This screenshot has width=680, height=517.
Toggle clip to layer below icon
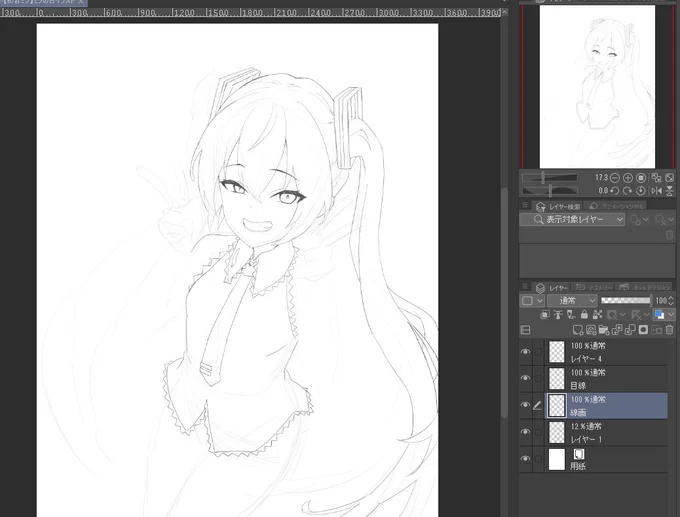pos(545,314)
